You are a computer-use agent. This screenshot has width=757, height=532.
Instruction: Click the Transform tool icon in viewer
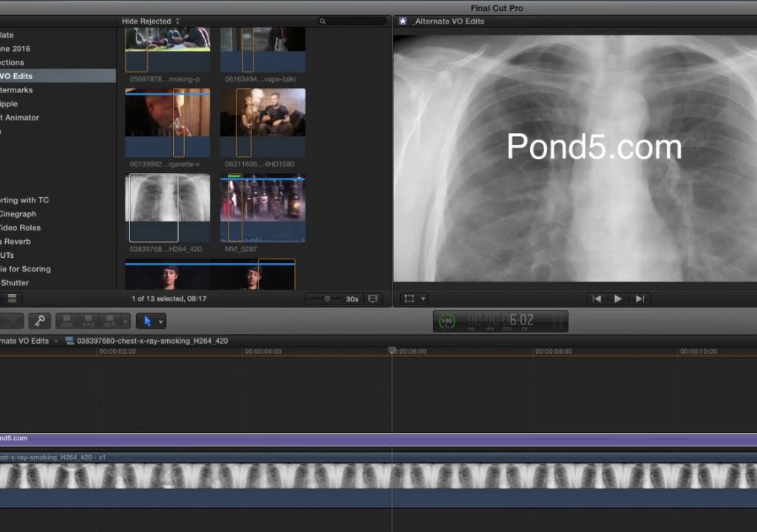pyautogui.click(x=410, y=299)
